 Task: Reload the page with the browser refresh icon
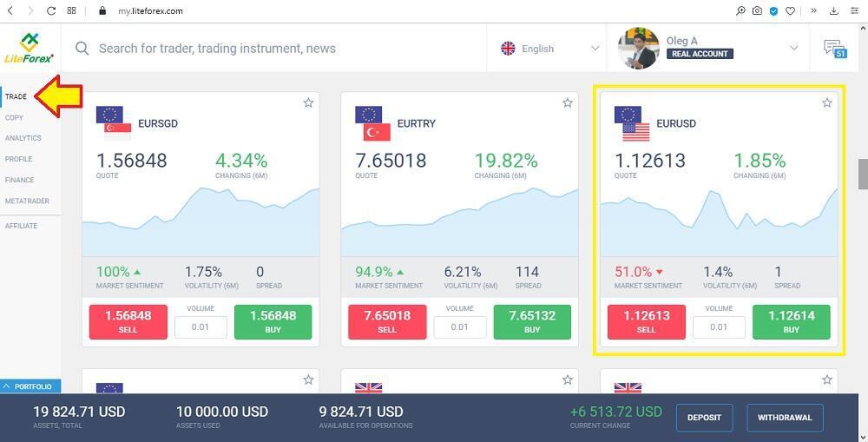click(51, 10)
